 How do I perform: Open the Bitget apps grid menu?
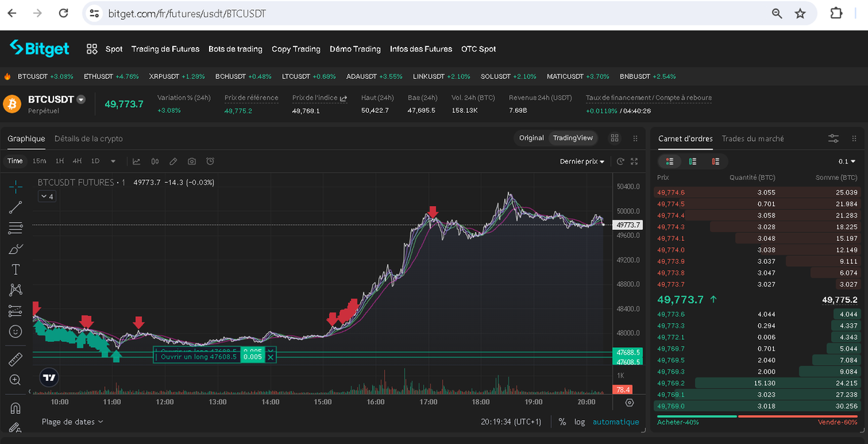point(92,49)
